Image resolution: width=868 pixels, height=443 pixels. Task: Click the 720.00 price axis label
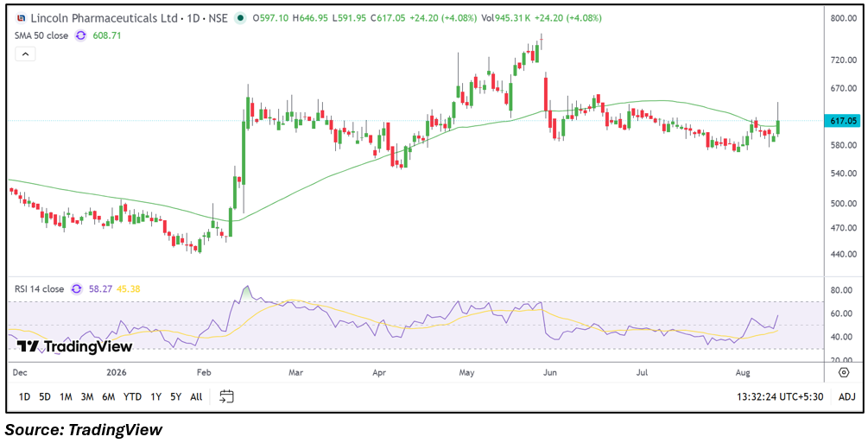[844, 60]
